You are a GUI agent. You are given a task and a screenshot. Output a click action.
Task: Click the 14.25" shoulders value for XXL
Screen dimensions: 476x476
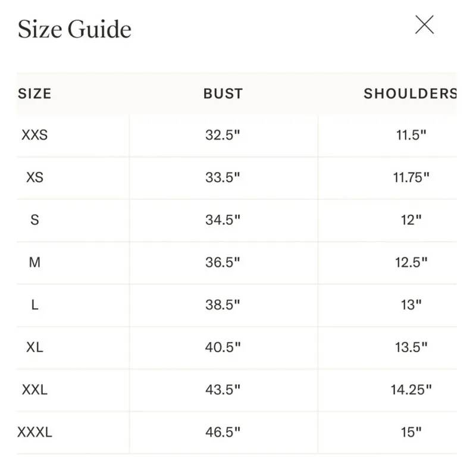pos(411,390)
